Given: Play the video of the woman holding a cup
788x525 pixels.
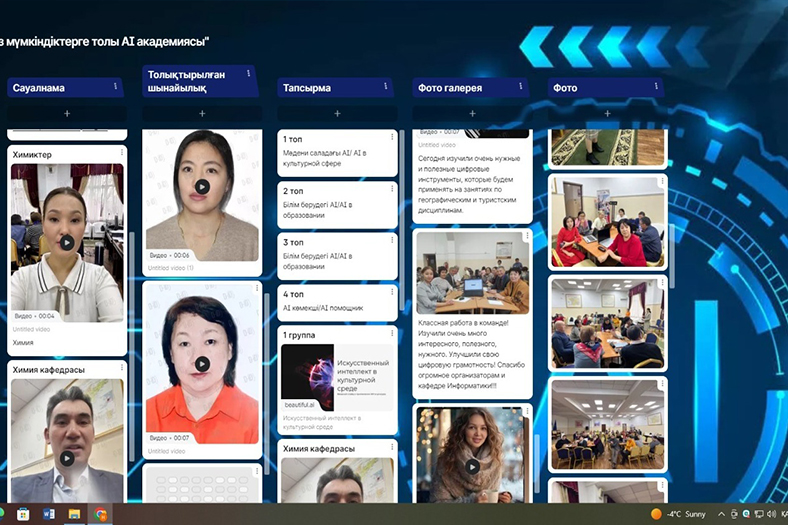Looking at the screenshot, I should pyautogui.click(x=472, y=465).
